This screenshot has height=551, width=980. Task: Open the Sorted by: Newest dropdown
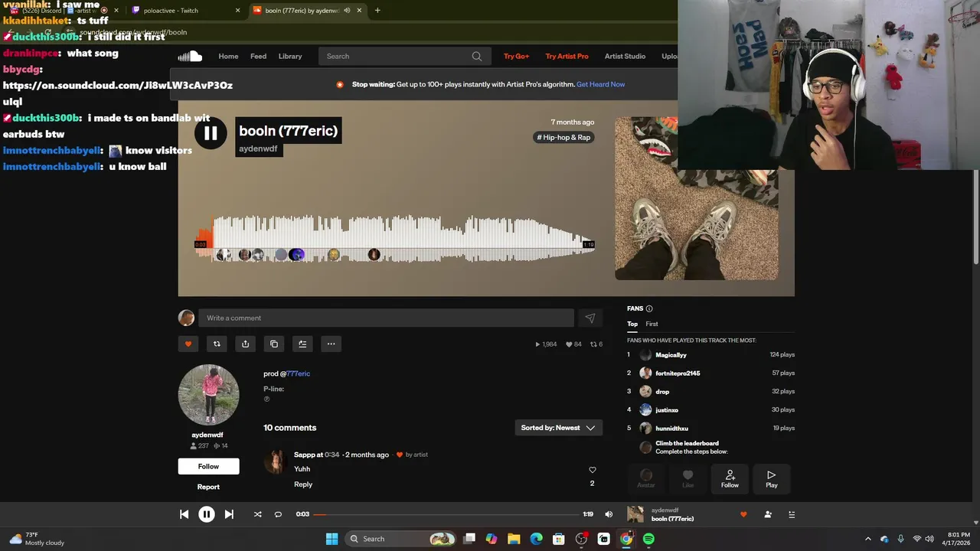coord(558,428)
